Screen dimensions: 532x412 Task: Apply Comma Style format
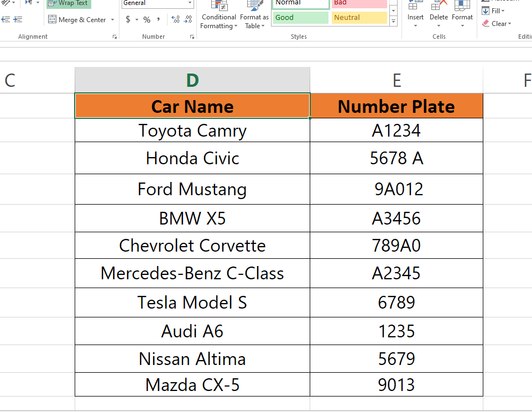tap(158, 20)
